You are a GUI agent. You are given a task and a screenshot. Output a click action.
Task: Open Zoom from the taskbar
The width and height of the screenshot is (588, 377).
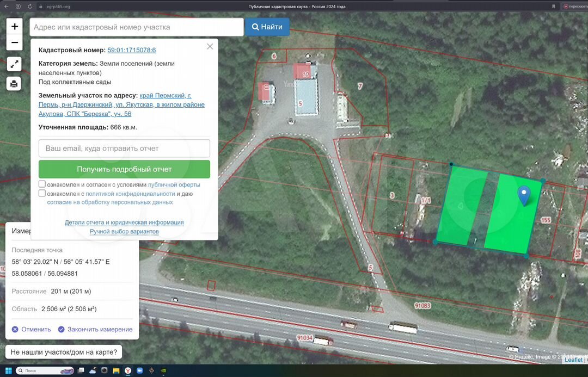coord(139,370)
